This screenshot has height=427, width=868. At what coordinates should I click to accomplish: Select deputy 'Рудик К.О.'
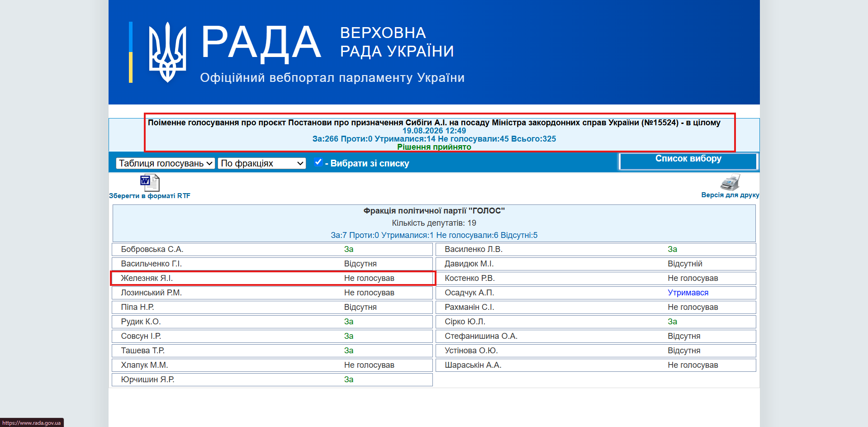[141, 322]
